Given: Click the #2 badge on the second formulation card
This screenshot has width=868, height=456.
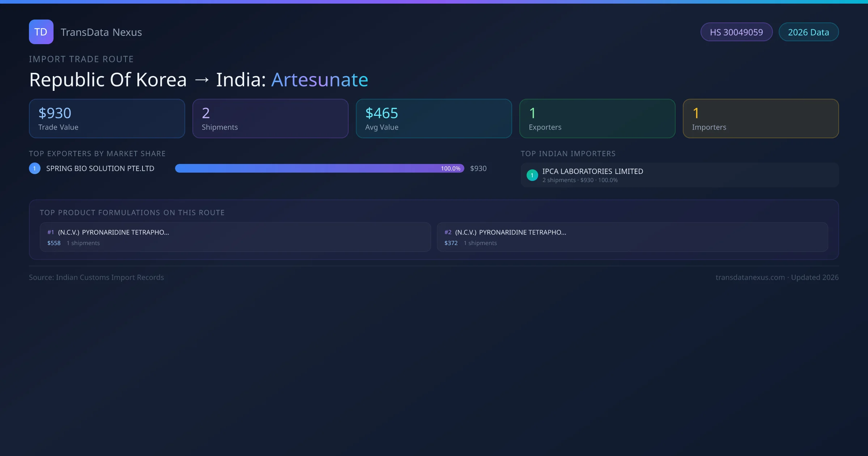Looking at the screenshot, I should pyautogui.click(x=448, y=232).
